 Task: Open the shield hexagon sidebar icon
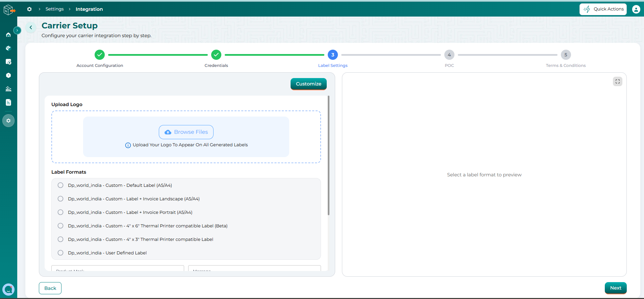coord(8,75)
